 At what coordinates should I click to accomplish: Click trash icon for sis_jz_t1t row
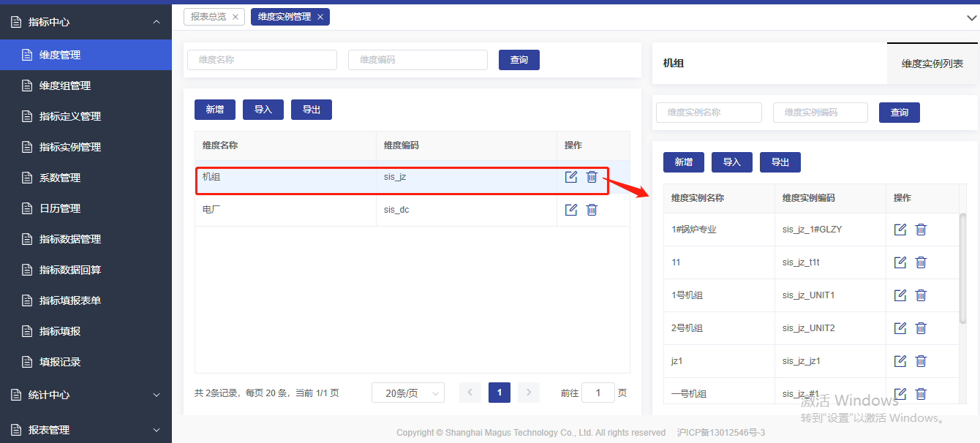[921, 262]
